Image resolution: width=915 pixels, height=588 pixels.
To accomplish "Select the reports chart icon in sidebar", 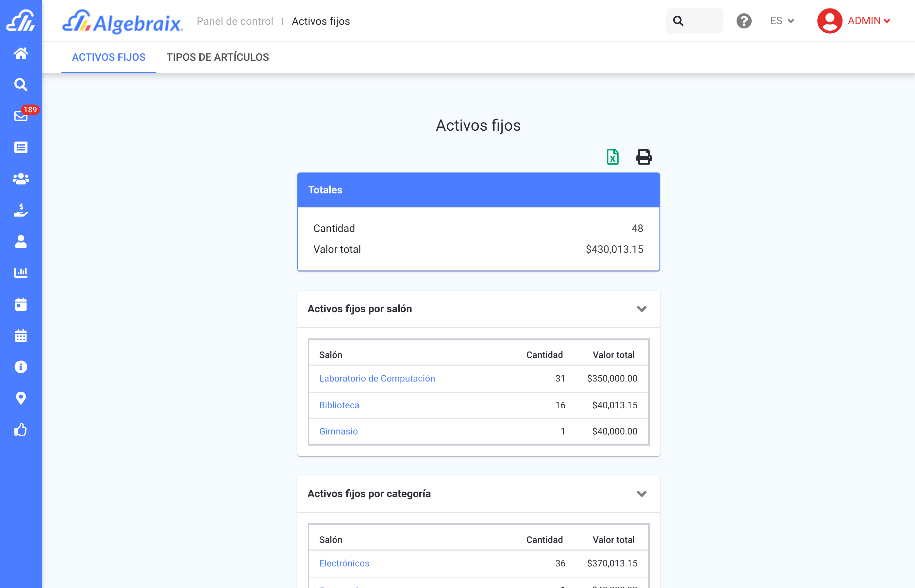I will [21, 272].
